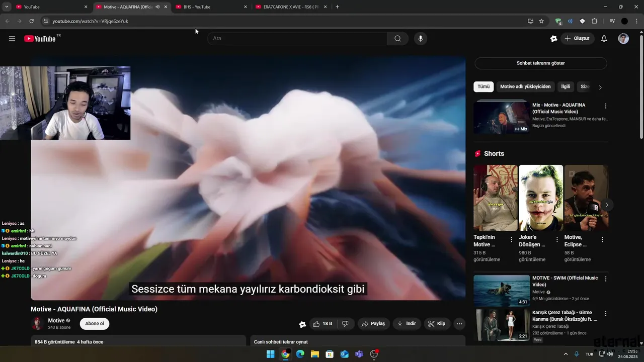Click the Ara search field
Image resolution: width=644 pixels, height=362 pixels.
click(x=297, y=39)
